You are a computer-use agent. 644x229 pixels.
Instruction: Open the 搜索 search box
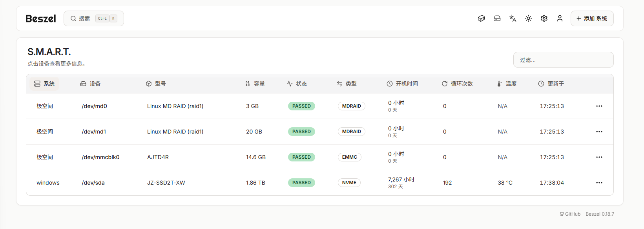[x=93, y=18]
